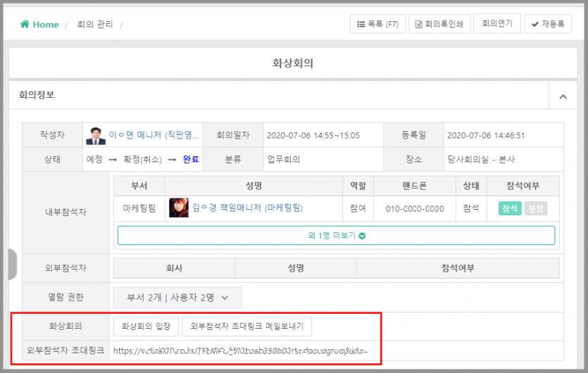Screen dimensions: 588x373
Task: Click circled arrow icon beside 더보기
Action: [x=362, y=236]
